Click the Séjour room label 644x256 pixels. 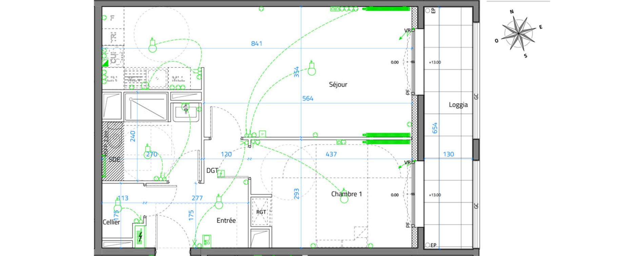338,85
